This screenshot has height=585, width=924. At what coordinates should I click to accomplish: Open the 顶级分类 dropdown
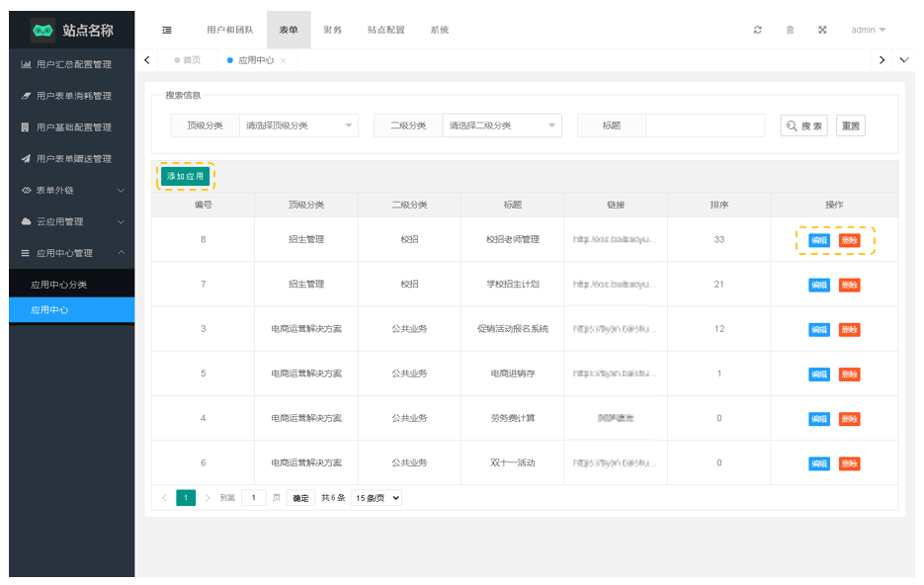[x=298, y=125]
